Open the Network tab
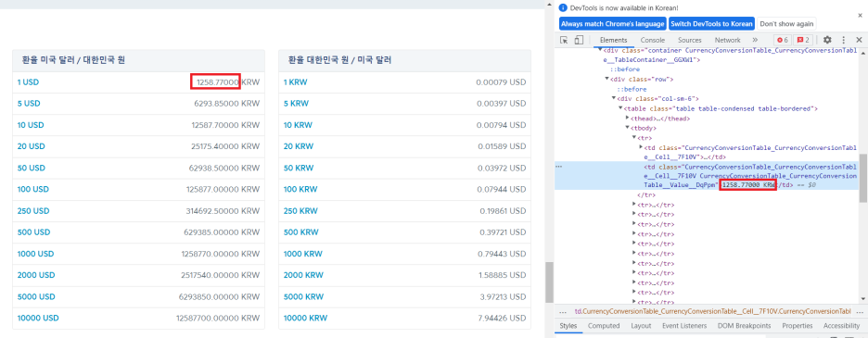Screen dimensions: 868x338 coord(727,40)
